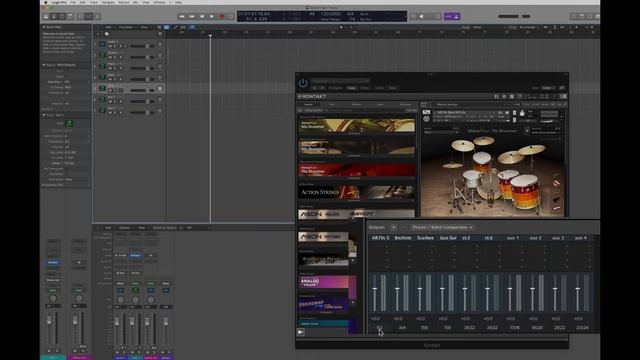Open the Abbey Road 70s Drummer library

click(x=357, y=170)
